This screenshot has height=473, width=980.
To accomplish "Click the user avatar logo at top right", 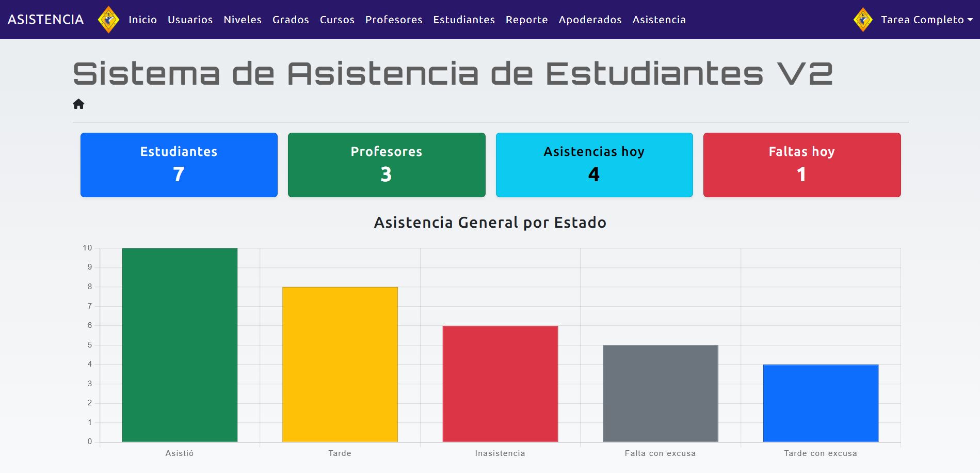I will 863,20.
